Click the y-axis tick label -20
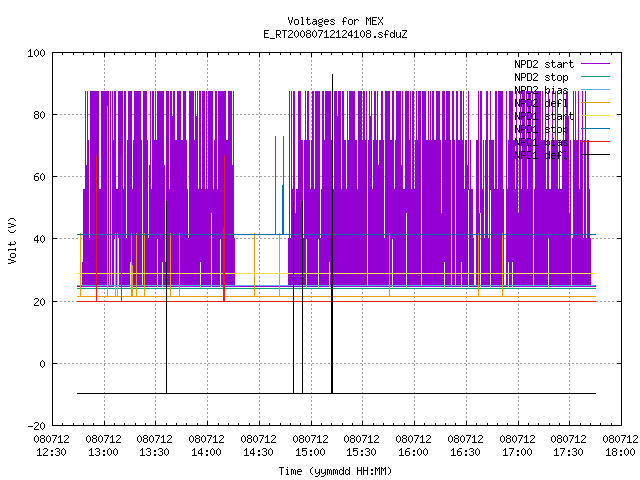Image resolution: width=640 pixels, height=480 pixels. pyautogui.click(x=36, y=426)
